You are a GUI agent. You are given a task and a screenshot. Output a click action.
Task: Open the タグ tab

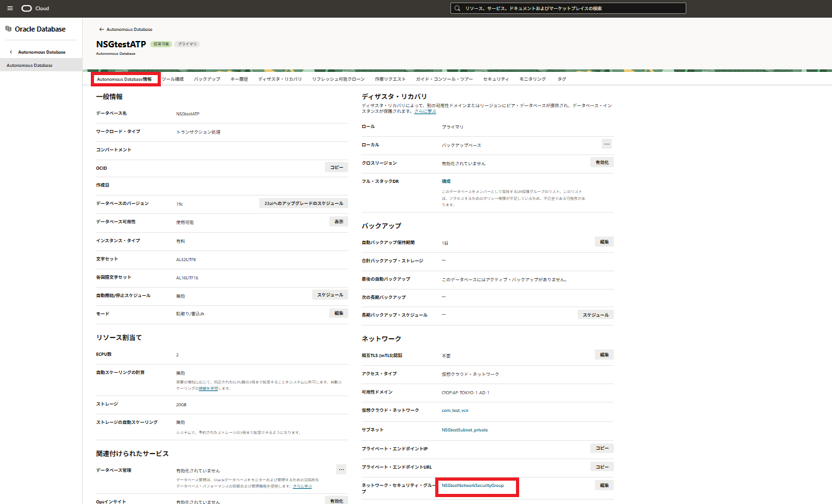561,79
